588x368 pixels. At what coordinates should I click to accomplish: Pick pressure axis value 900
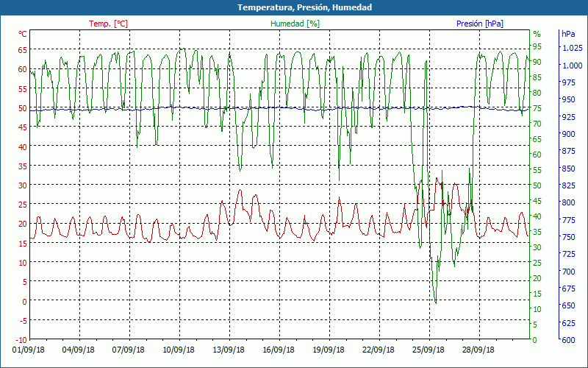[x=569, y=134]
